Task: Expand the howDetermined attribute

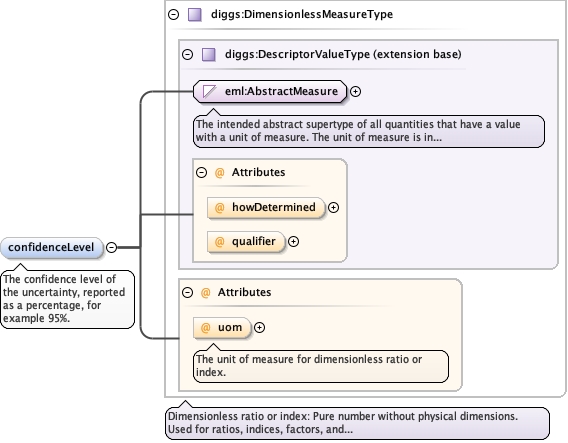Action: [x=333, y=208]
